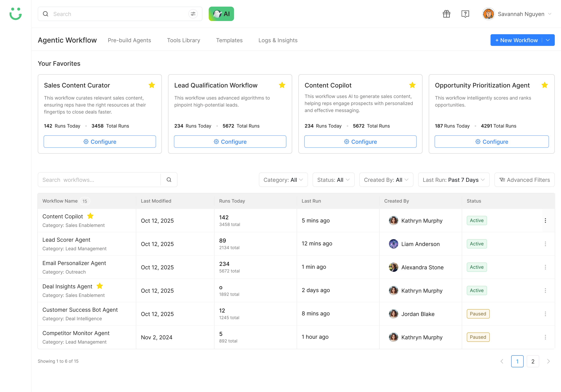This screenshot has width=561, height=392.
Task: Click Savannah Nguyen's profile avatar
Action: 488,14
